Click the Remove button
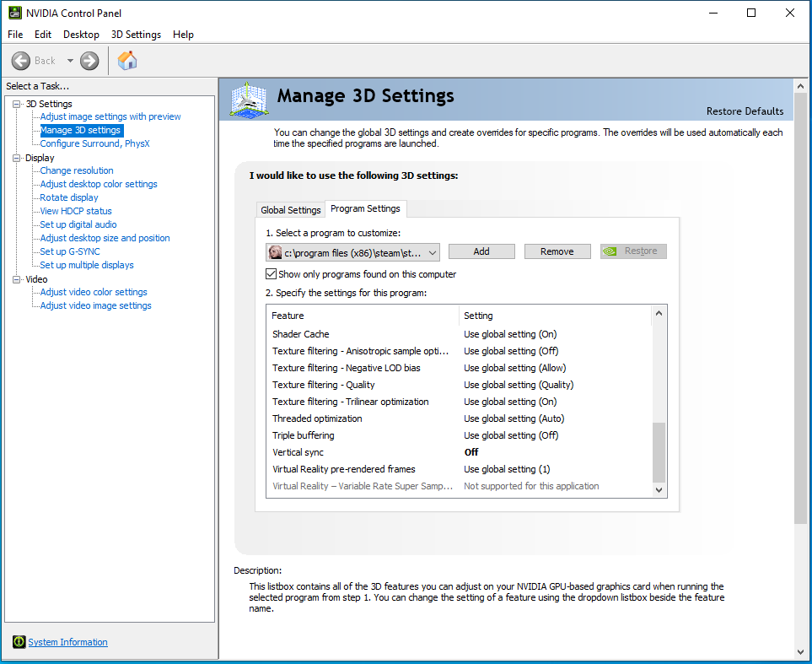 [x=557, y=251]
